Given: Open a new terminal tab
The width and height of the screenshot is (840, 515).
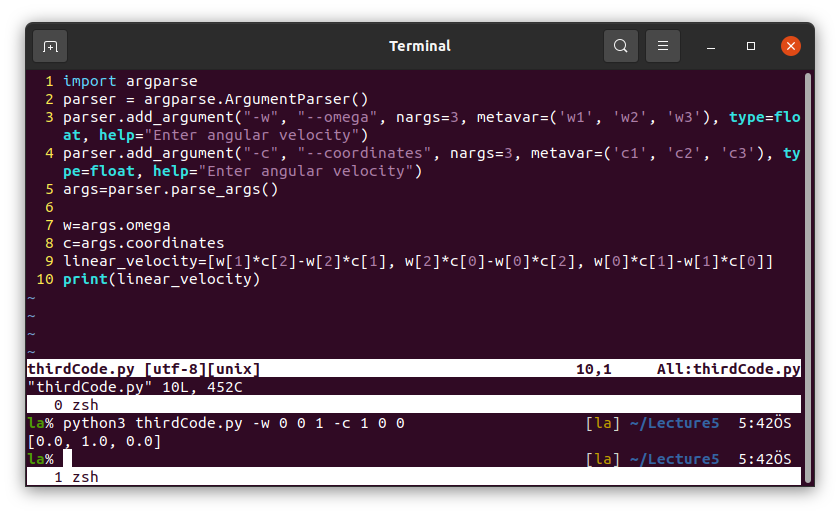Looking at the screenshot, I should (x=50, y=46).
